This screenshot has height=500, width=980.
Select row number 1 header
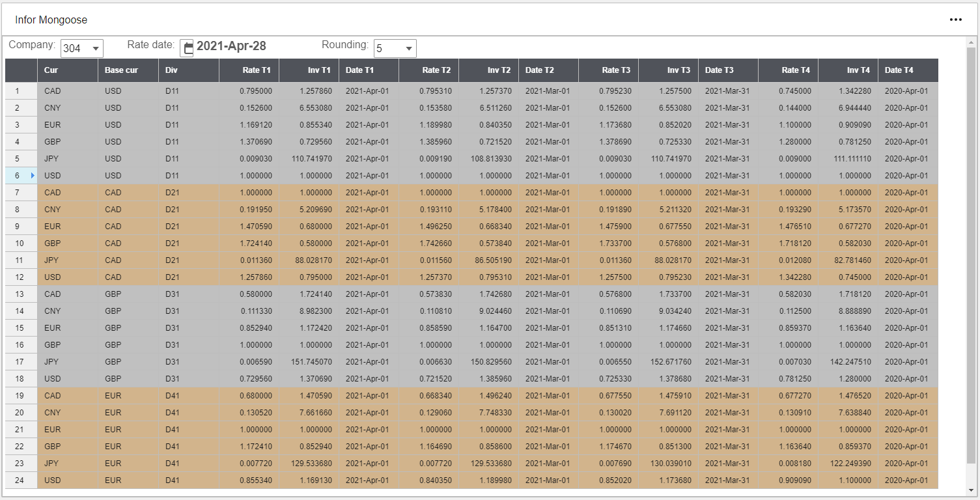pyautogui.click(x=21, y=90)
